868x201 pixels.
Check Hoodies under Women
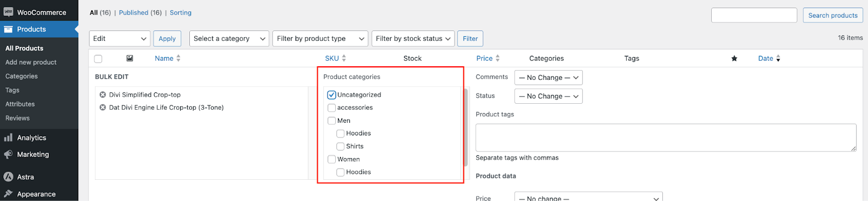tap(340, 172)
